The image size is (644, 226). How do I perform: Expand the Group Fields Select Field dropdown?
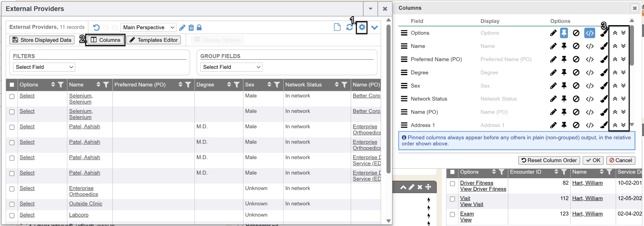231,67
